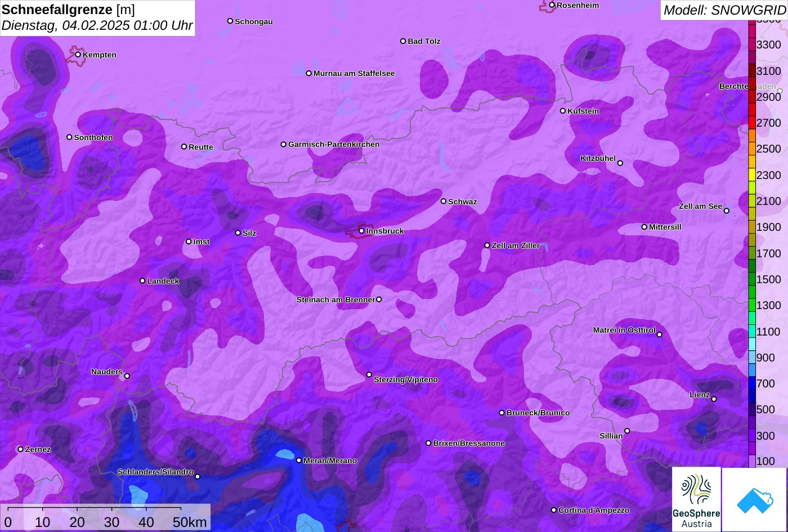Viewport: 788px width, 532px height.
Task: Click the Berchtesgaden label
Action: [747, 87]
